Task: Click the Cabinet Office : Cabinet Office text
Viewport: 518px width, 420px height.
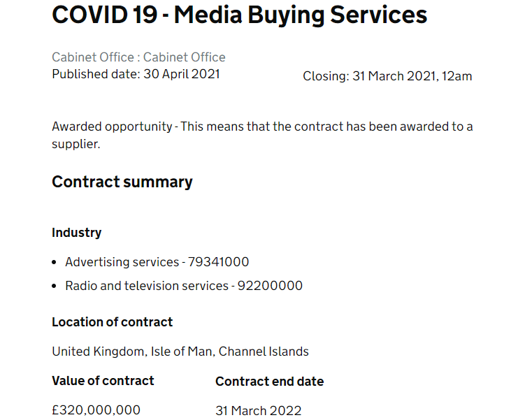Action: tap(138, 57)
